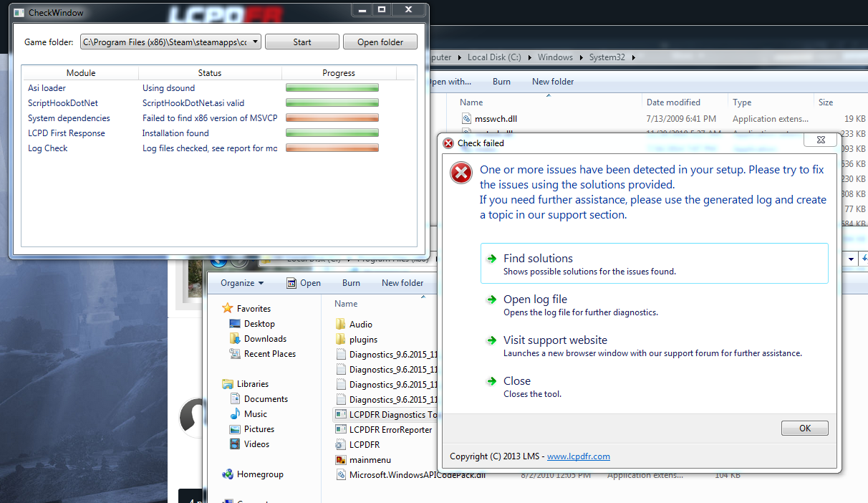The width and height of the screenshot is (868, 503).
Task: Click the green arrow beside Visit support website
Action: click(x=491, y=340)
